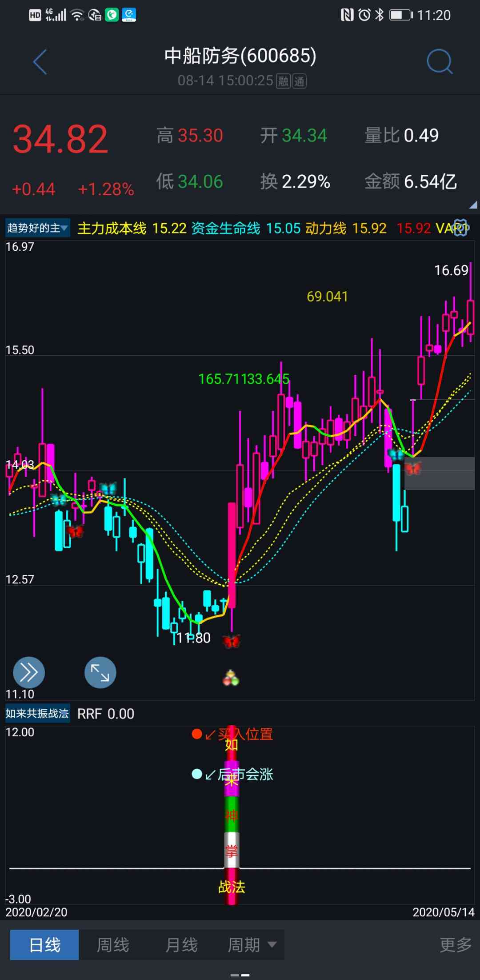Tap the colored balls signal icon
480x980 pixels.
point(231,678)
